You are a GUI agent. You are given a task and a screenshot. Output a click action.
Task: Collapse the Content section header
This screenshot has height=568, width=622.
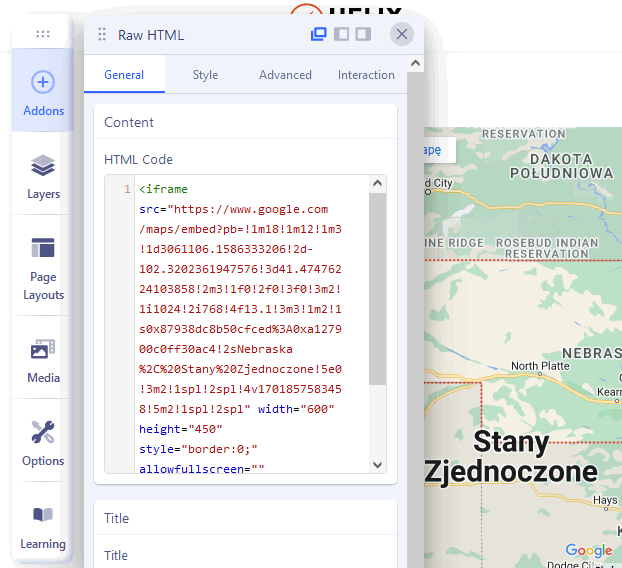246,122
